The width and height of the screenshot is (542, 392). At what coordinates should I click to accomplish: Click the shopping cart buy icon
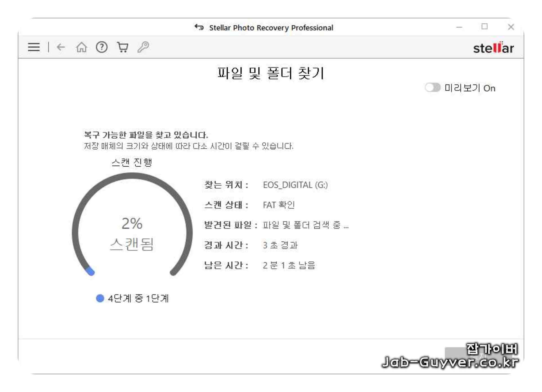click(x=122, y=47)
